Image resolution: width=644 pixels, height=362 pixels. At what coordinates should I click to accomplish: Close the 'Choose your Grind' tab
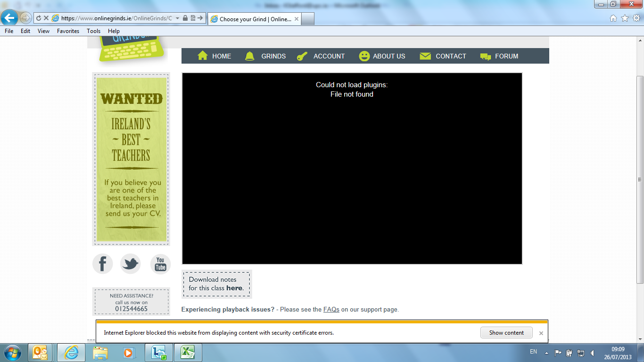pyautogui.click(x=297, y=19)
